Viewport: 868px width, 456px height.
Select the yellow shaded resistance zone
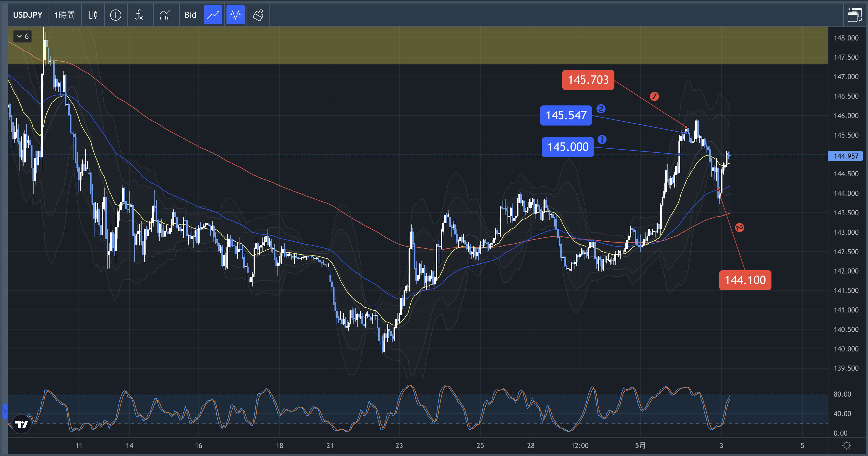tap(417, 45)
